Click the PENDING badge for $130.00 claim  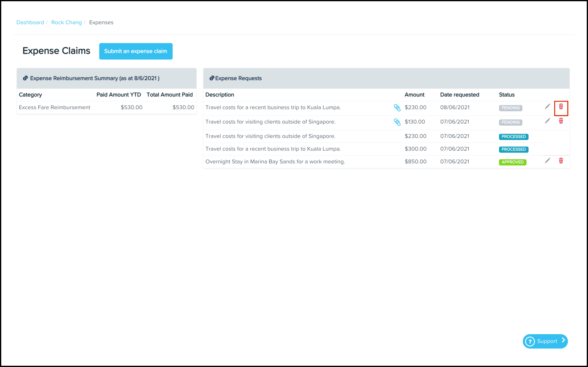[511, 122]
